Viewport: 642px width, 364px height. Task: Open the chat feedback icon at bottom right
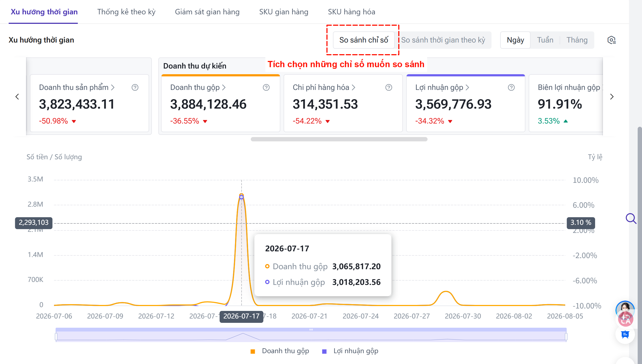click(x=625, y=335)
